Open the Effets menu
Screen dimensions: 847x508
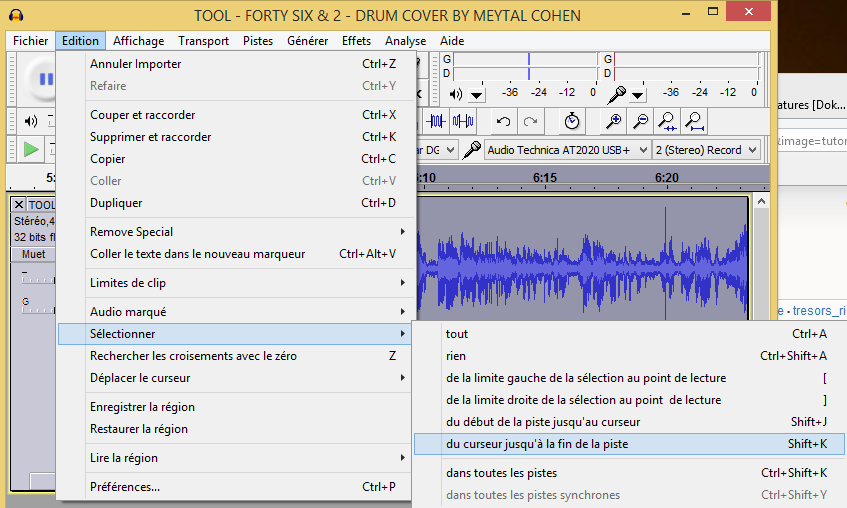click(x=356, y=41)
